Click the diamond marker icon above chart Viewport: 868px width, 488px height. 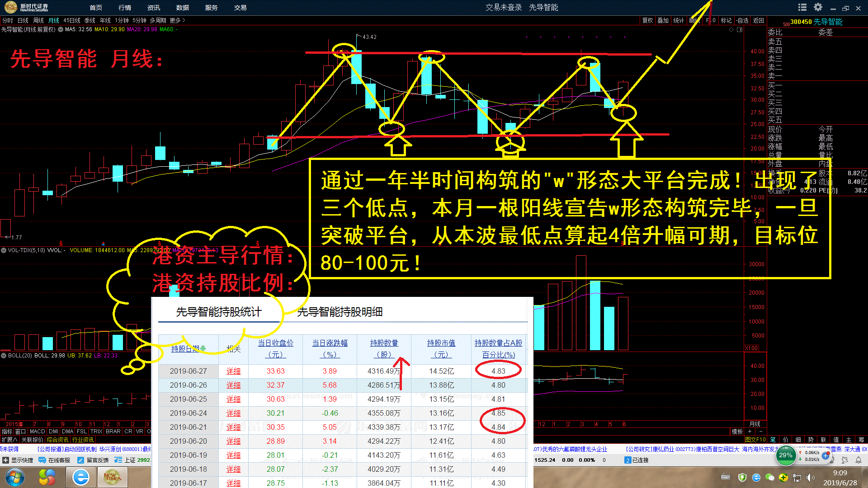[x=731, y=29]
